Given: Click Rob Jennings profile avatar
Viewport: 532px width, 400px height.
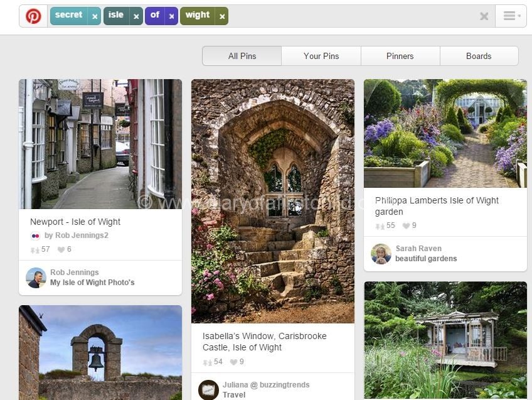Looking at the screenshot, I should 36,278.
